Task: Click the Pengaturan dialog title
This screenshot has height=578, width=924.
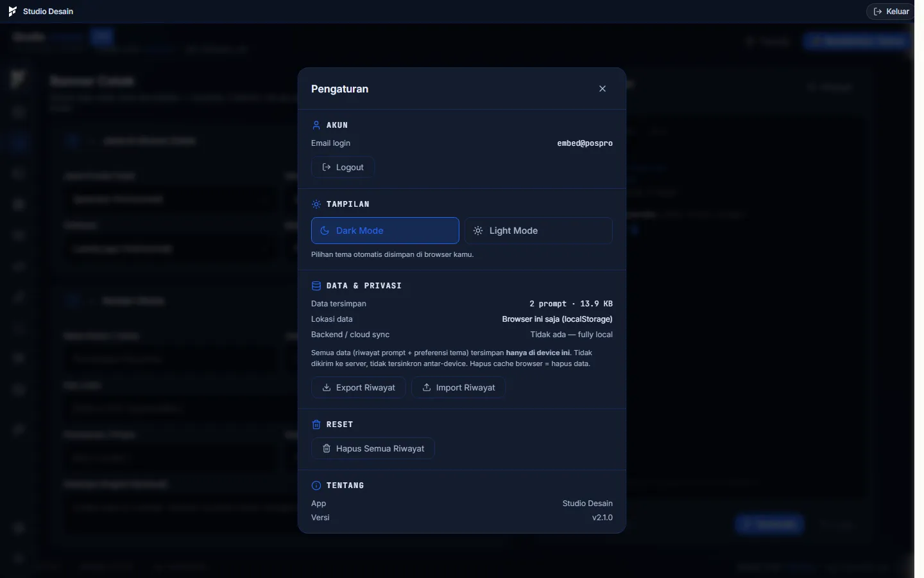Action: (339, 89)
